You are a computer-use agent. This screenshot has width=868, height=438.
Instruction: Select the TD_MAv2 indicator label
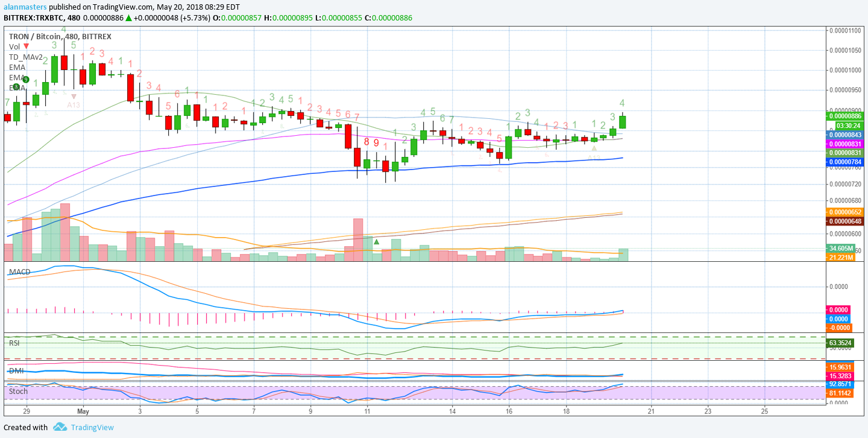coord(26,57)
